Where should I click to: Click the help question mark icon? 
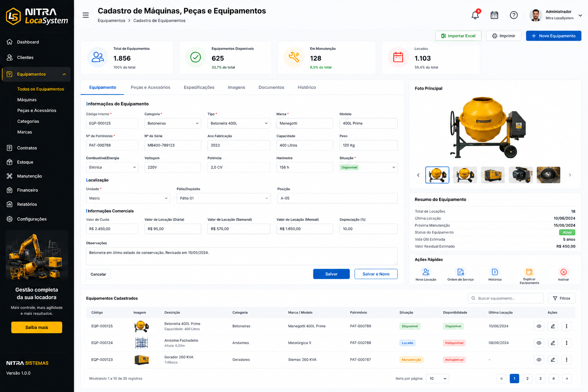click(514, 15)
